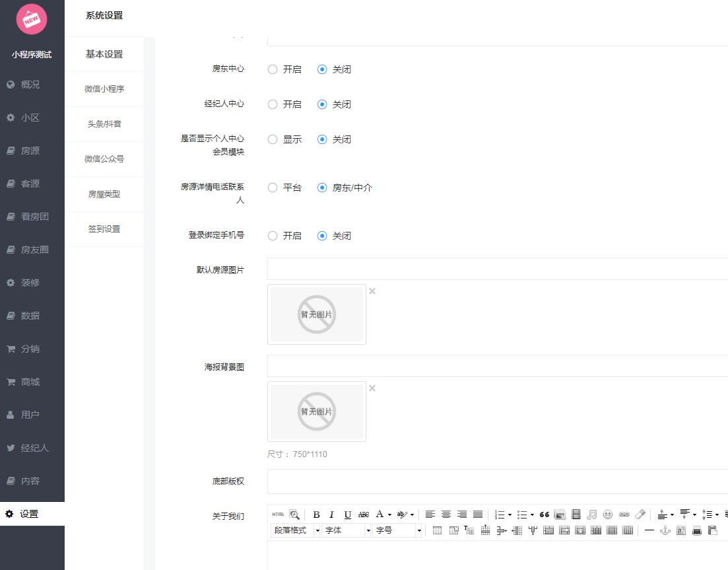The image size is (728, 570).
Task: Insert an anchor in the editor
Action: pos(666,529)
